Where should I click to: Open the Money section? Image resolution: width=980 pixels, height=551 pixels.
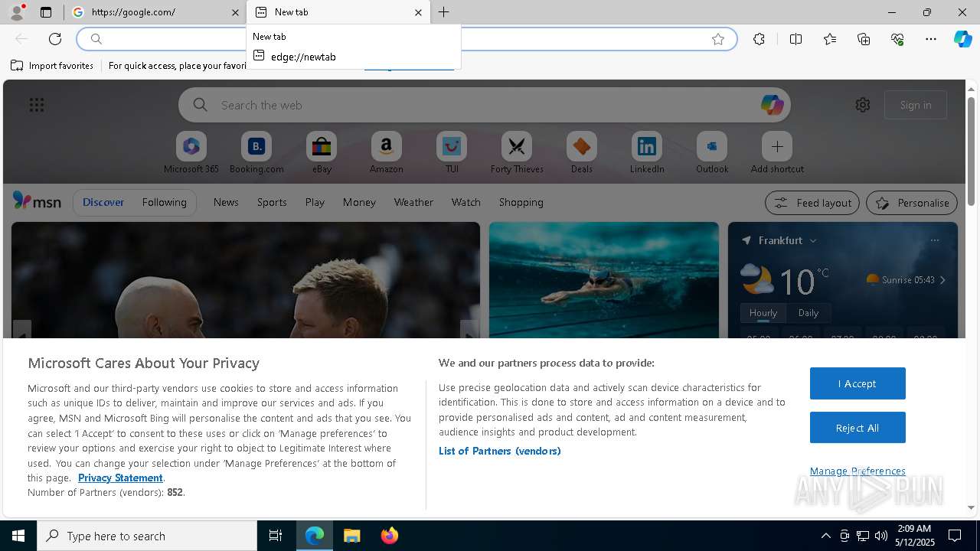(359, 202)
